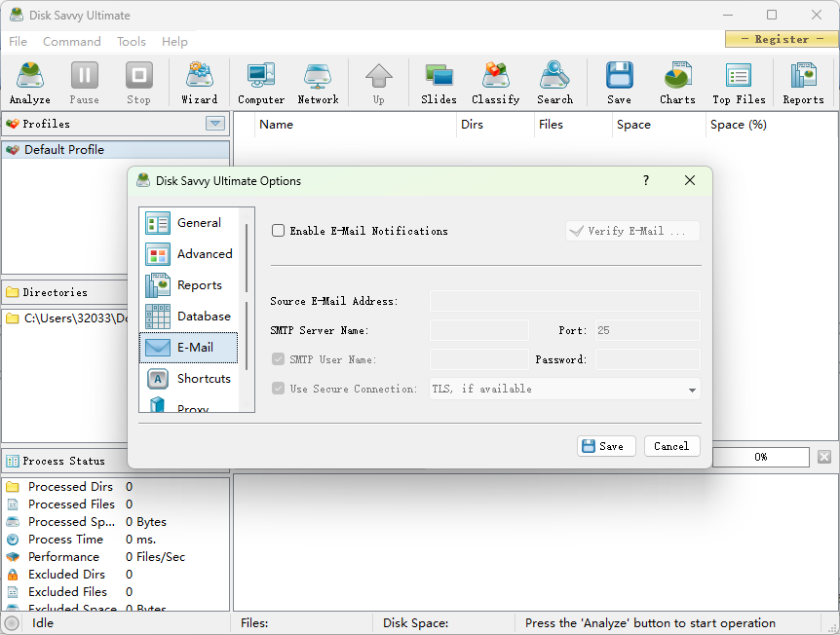Check the Use Secure Connection option
Image resolution: width=840 pixels, height=635 pixels.
[278, 389]
